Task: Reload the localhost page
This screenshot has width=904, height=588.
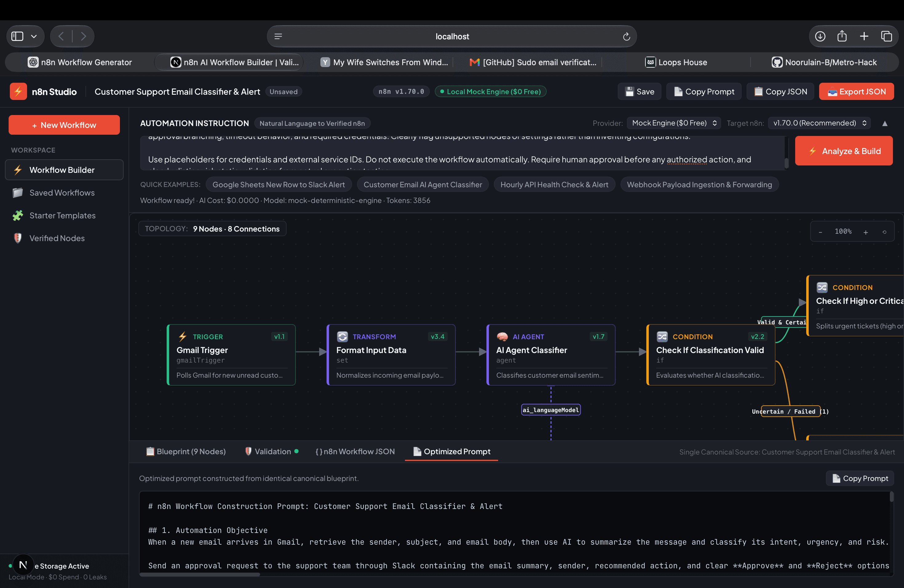Action: (x=626, y=37)
